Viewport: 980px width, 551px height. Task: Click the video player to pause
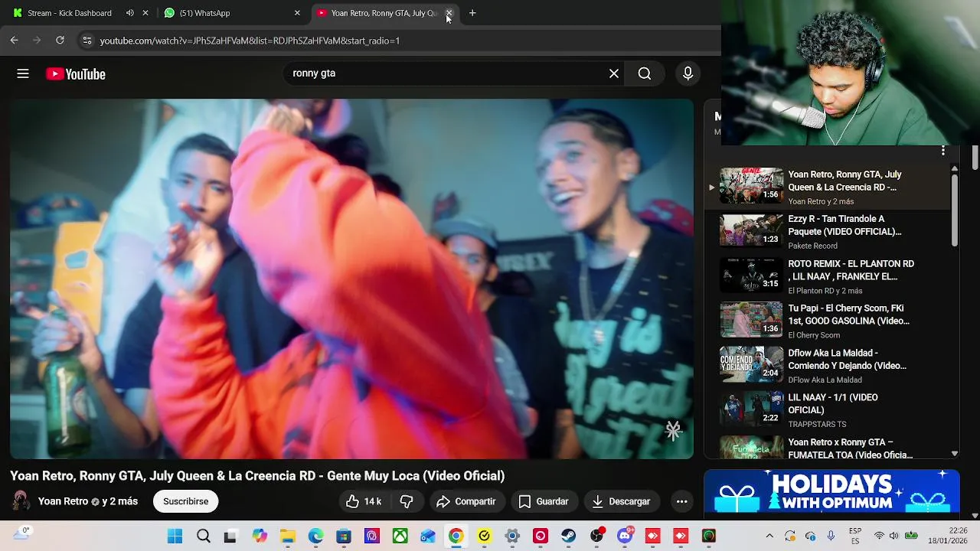(x=351, y=279)
